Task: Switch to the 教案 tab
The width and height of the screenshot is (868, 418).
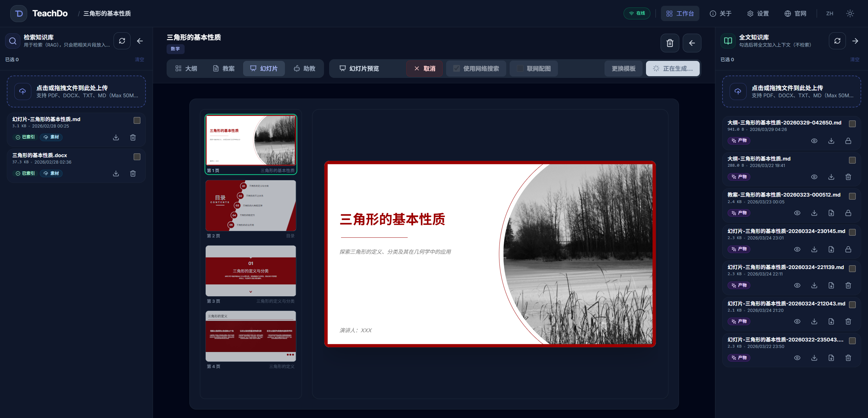Action: pos(224,68)
